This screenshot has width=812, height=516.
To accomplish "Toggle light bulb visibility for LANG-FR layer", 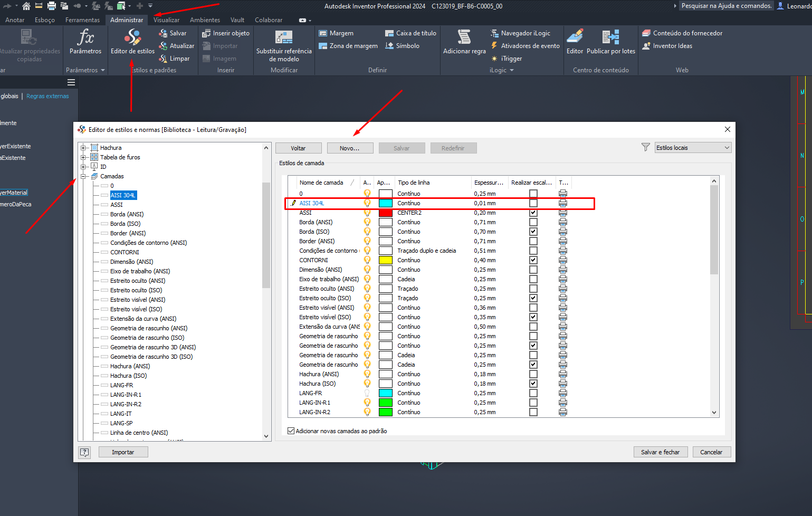I will [367, 393].
